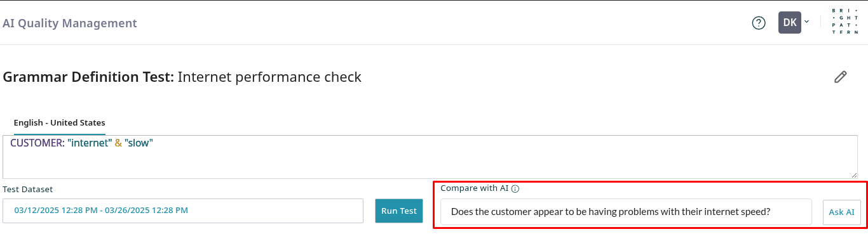The width and height of the screenshot is (868, 241).
Task: Click the info icon beside Compare with AI
Action: coord(515,188)
